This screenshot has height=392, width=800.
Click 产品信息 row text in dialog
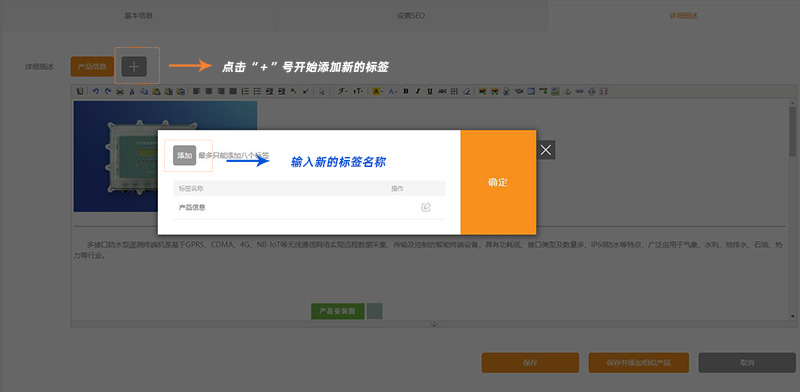pyautogui.click(x=192, y=208)
